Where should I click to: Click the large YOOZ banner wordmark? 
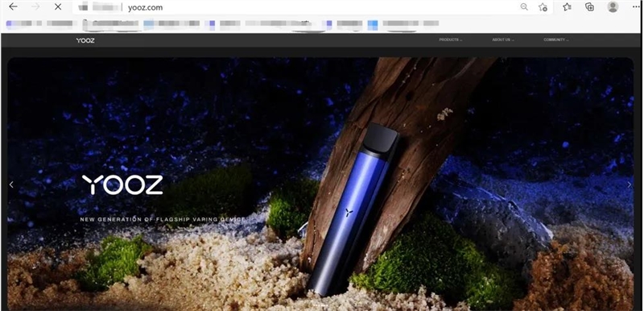(x=122, y=185)
